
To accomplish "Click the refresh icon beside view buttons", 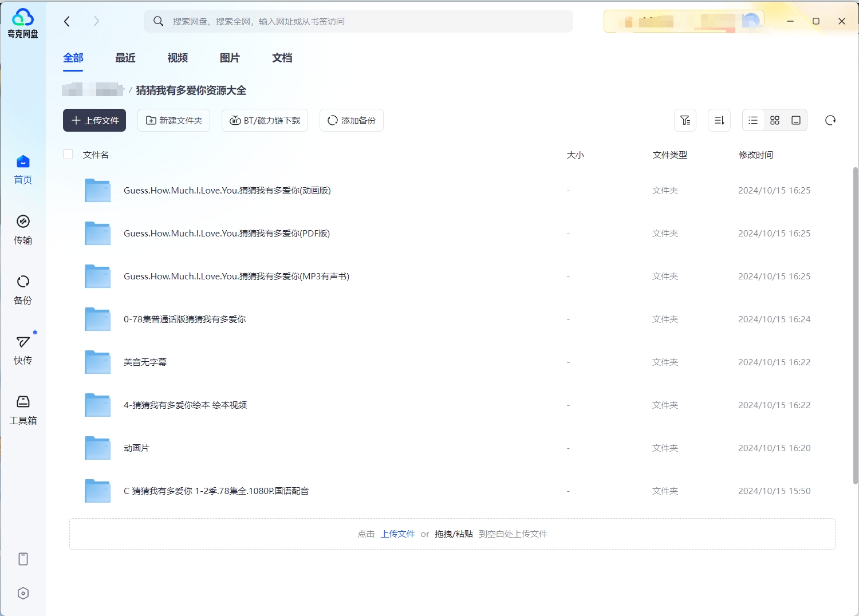I will click(830, 120).
